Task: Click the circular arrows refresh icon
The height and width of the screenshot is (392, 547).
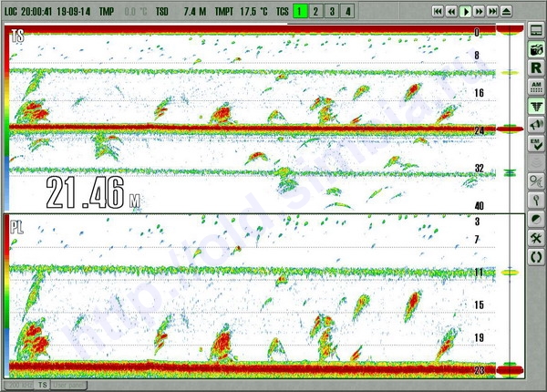Action: point(536,257)
